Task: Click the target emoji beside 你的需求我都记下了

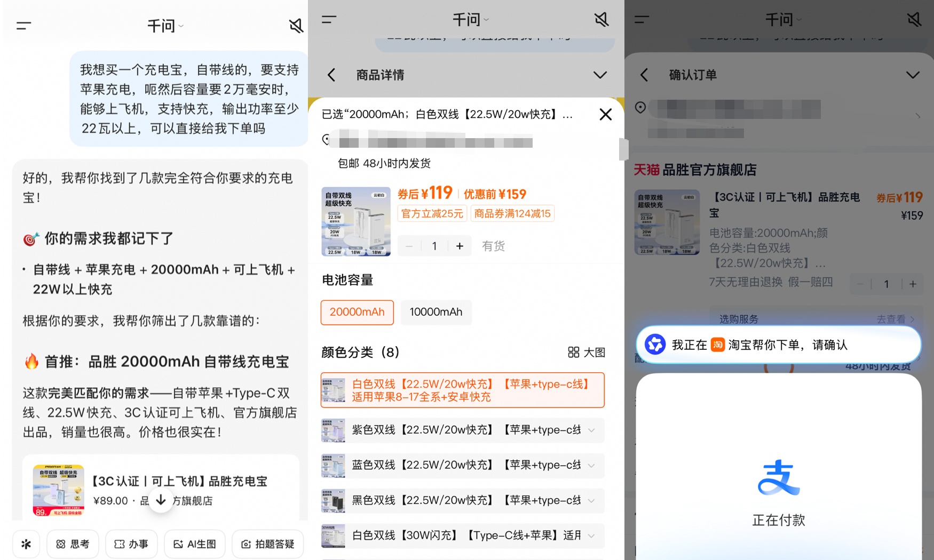Action: [x=31, y=239]
